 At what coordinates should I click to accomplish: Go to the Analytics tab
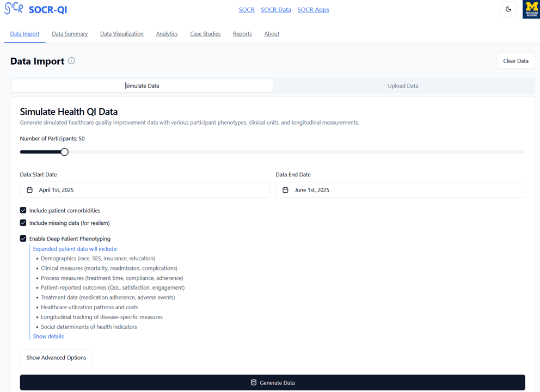[167, 34]
